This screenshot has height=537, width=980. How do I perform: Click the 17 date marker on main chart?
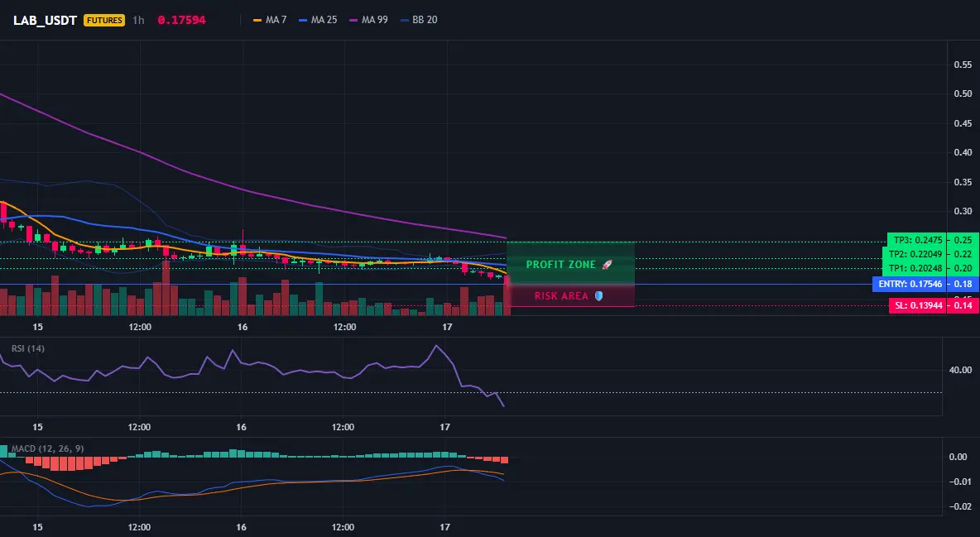tap(446, 327)
